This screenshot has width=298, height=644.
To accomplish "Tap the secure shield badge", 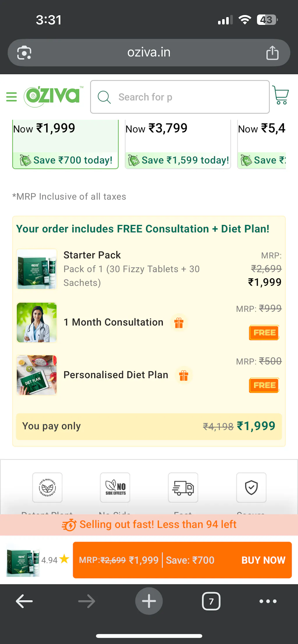I will point(251,488).
